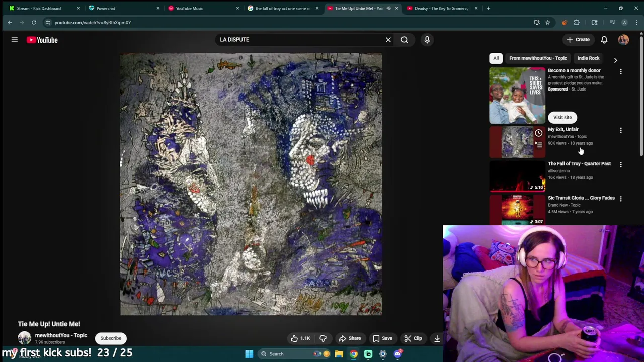Viewport: 644px width, 362px height.
Task: Open the Chrome three-dot menu
Action: (637, 22)
